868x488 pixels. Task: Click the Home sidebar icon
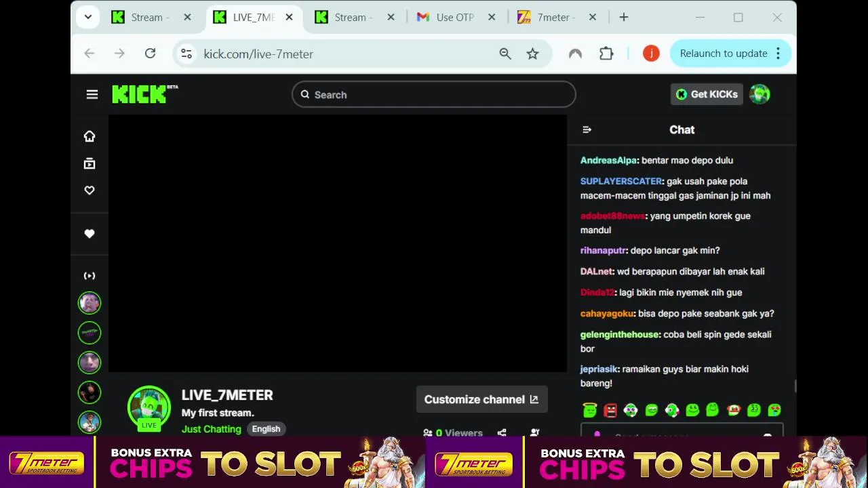tap(90, 136)
